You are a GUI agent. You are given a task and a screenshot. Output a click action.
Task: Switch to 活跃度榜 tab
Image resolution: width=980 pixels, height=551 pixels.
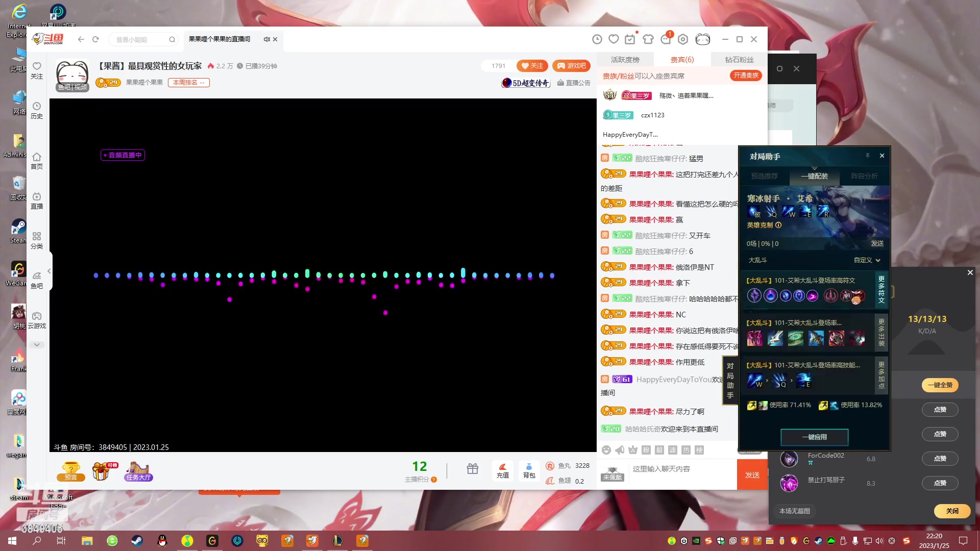(x=625, y=60)
